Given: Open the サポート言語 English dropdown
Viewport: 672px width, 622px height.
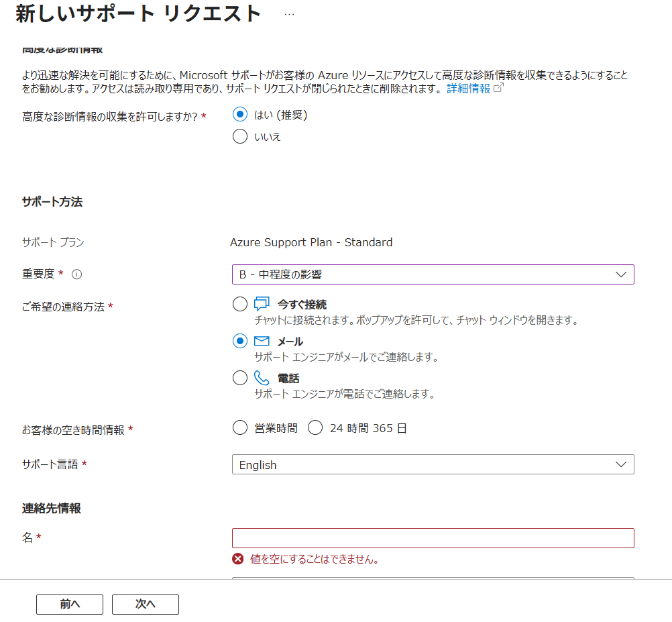Looking at the screenshot, I should (x=433, y=465).
